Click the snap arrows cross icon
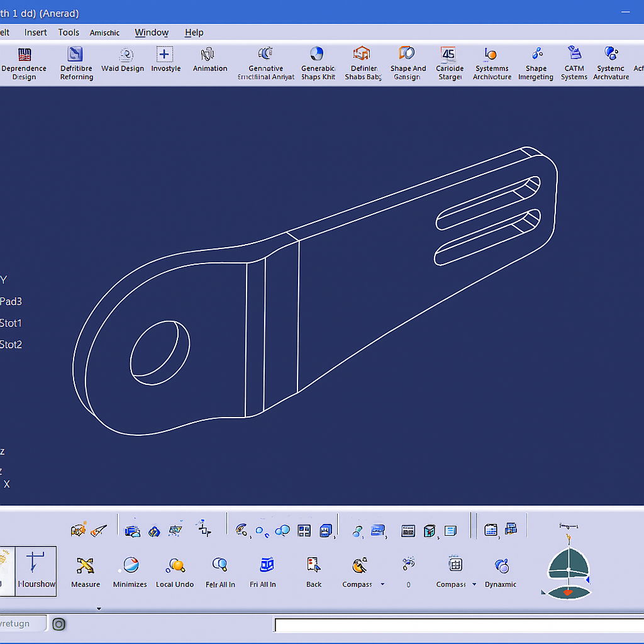Image resolution: width=644 pixels, height=644 pixels. [204, 528]
